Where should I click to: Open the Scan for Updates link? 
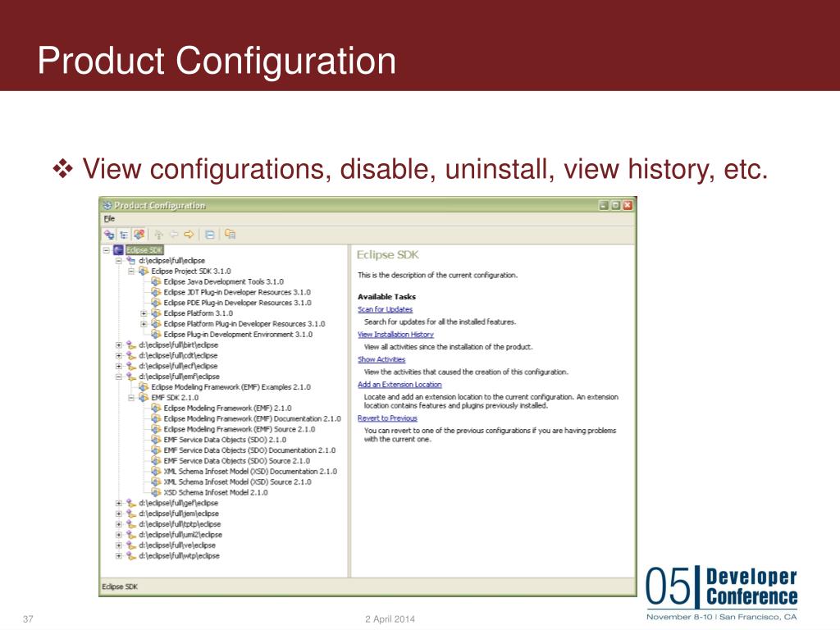pos(386,309)
